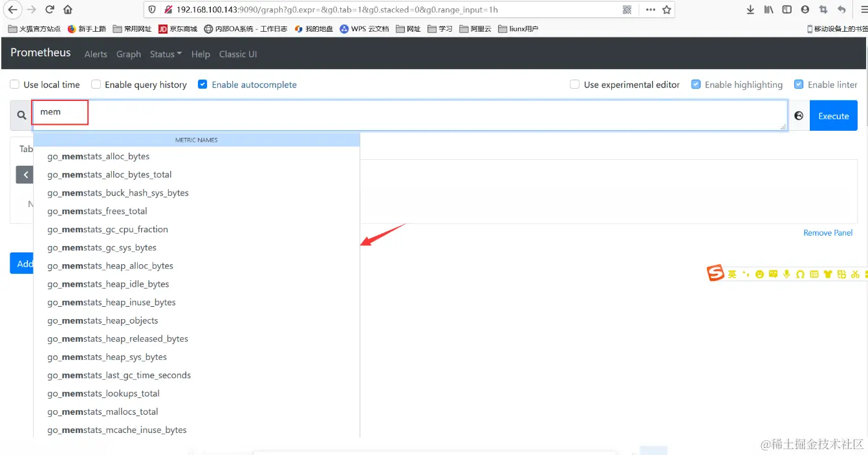Screen dimensions: 868x455
Task: Enable Use local time checkbox
Action: point(15,84)
